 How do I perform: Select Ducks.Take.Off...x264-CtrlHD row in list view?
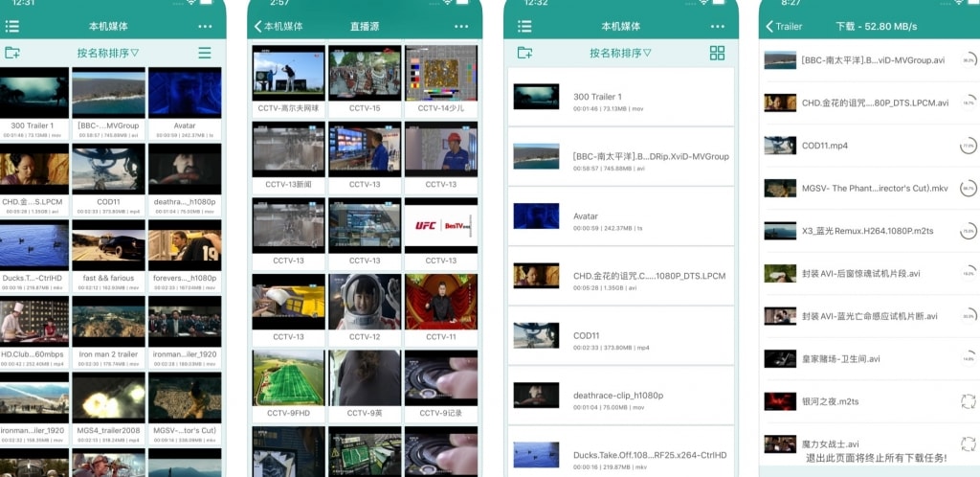click(x=620, y=451)
